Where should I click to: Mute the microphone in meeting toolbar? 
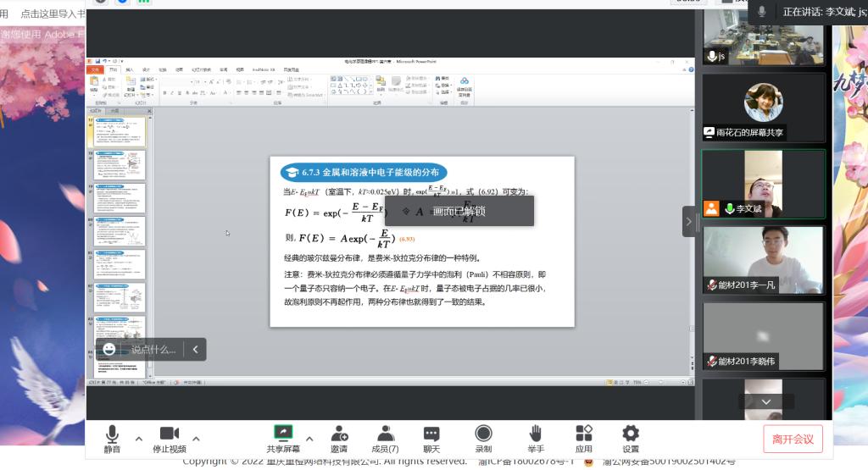click(112, 440)
